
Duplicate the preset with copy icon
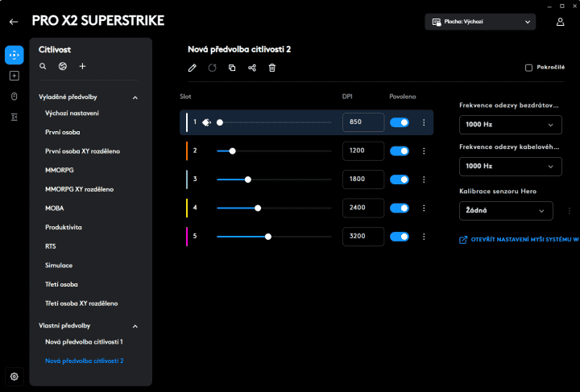[x=232, y=68]
